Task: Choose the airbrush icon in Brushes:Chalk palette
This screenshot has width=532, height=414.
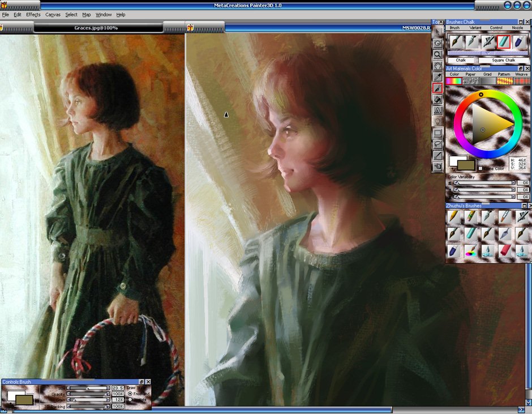Action: coord(488,42)
